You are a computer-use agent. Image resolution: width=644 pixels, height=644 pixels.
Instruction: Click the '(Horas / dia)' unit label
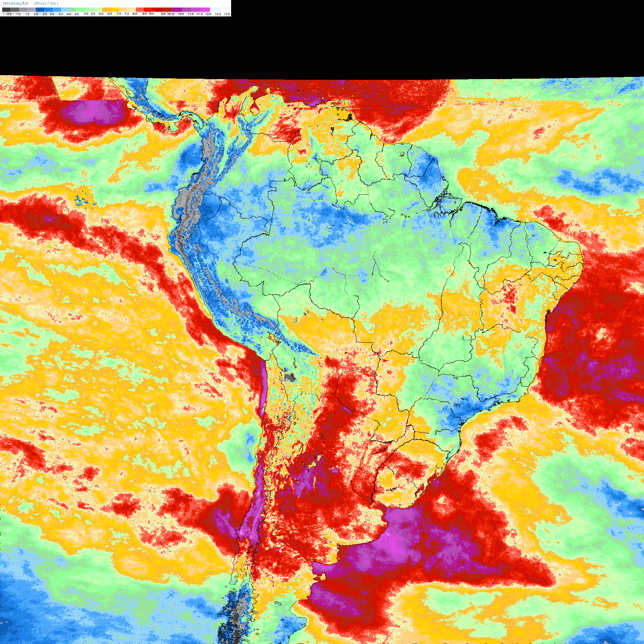(46, 3)
